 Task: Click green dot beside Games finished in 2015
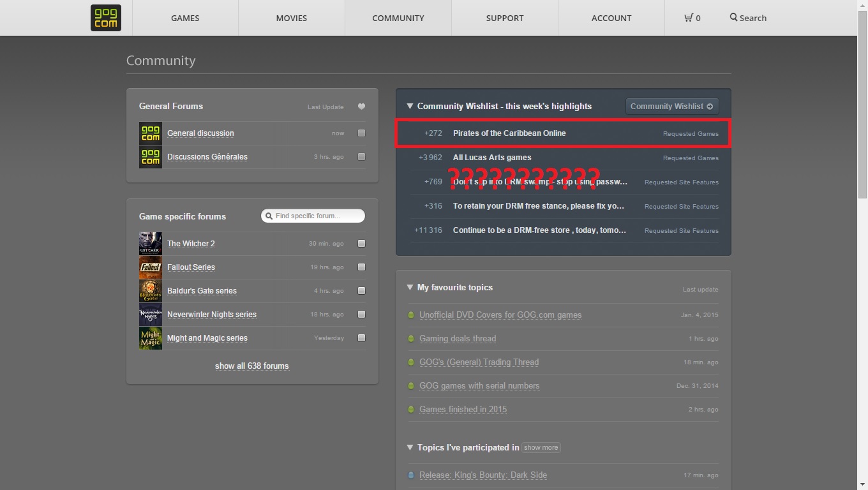click(411, 409)
